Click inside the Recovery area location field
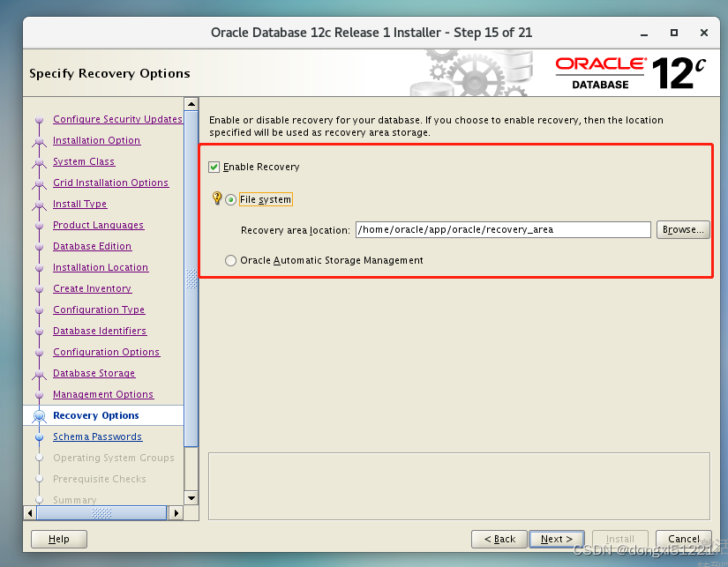Viewport: 728px width, 567px height. click(503, 230)
